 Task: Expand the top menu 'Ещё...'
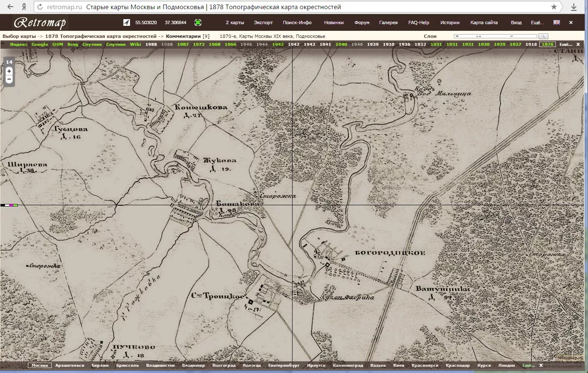coord(537,22)
